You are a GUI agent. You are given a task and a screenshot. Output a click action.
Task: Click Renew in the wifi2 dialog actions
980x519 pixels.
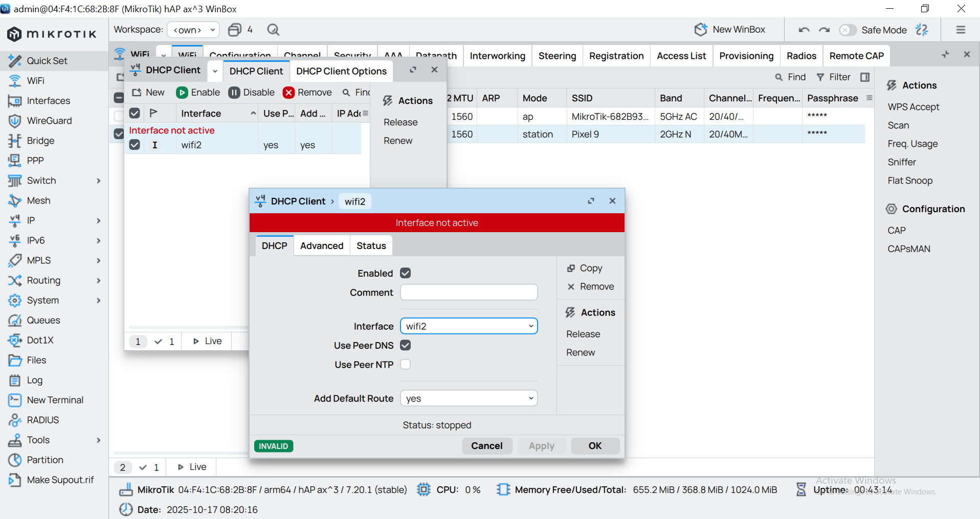(581, 352)
